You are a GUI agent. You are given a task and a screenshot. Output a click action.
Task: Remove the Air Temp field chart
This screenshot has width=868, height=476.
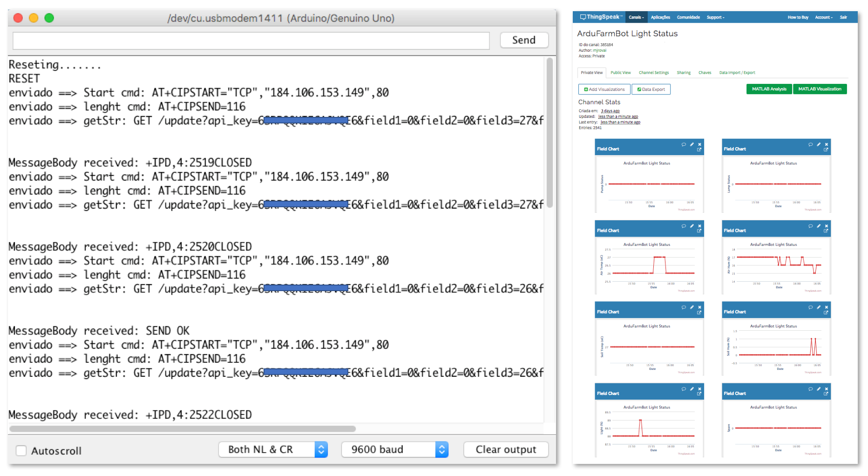click(699, 226)
